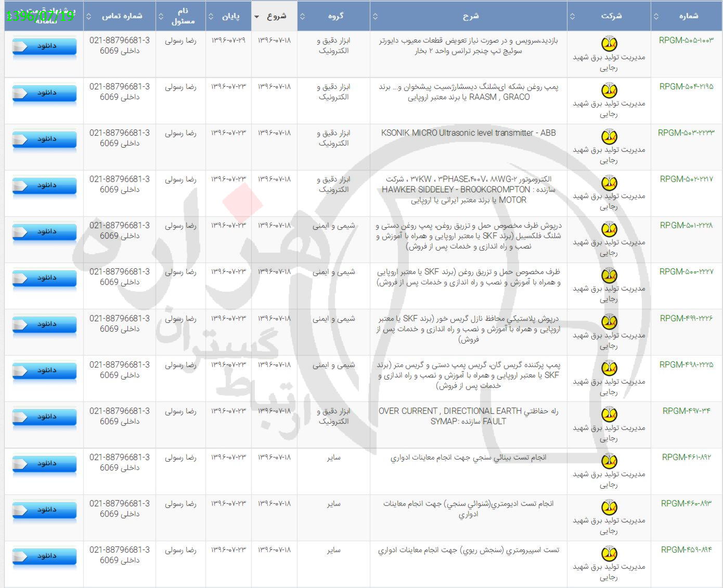Download the file for RPGM-503-2233
This screenshot has width=723, height=588.
click(44, 139)
